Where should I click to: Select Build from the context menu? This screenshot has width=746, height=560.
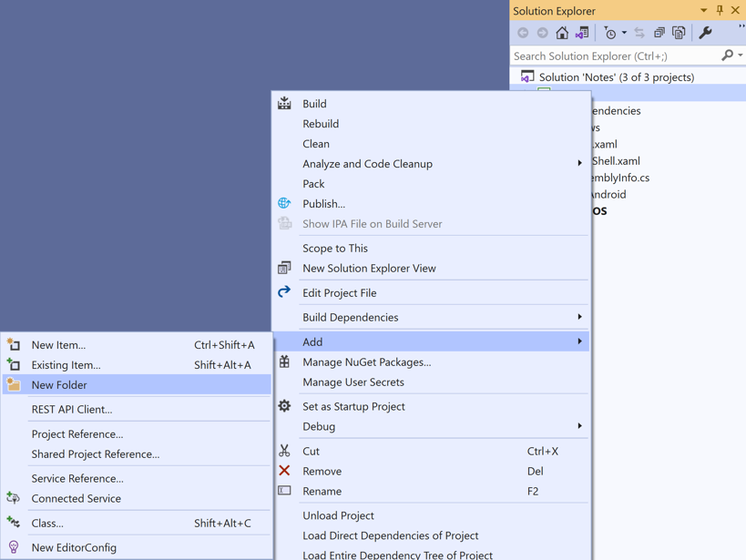[x=314, y=104]
